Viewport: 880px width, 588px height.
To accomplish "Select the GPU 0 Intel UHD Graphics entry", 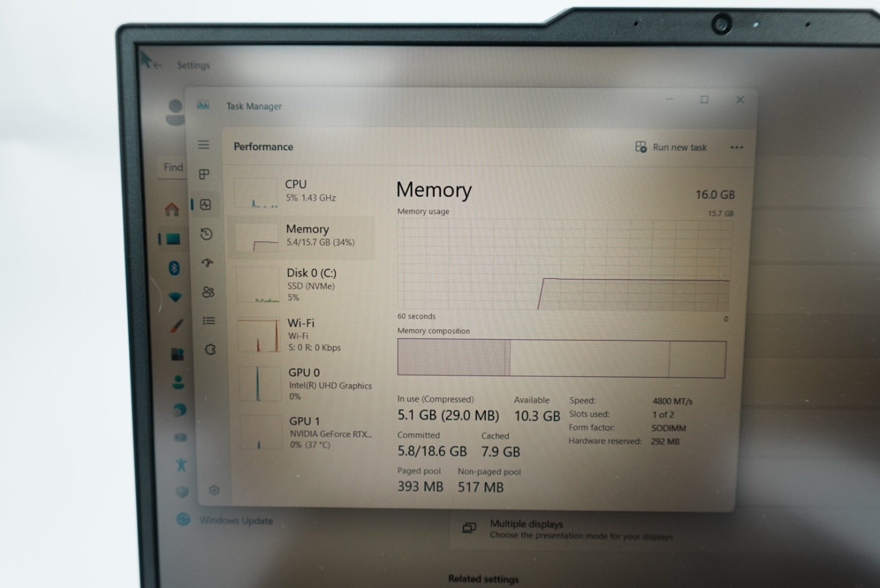I will [306, 384].
